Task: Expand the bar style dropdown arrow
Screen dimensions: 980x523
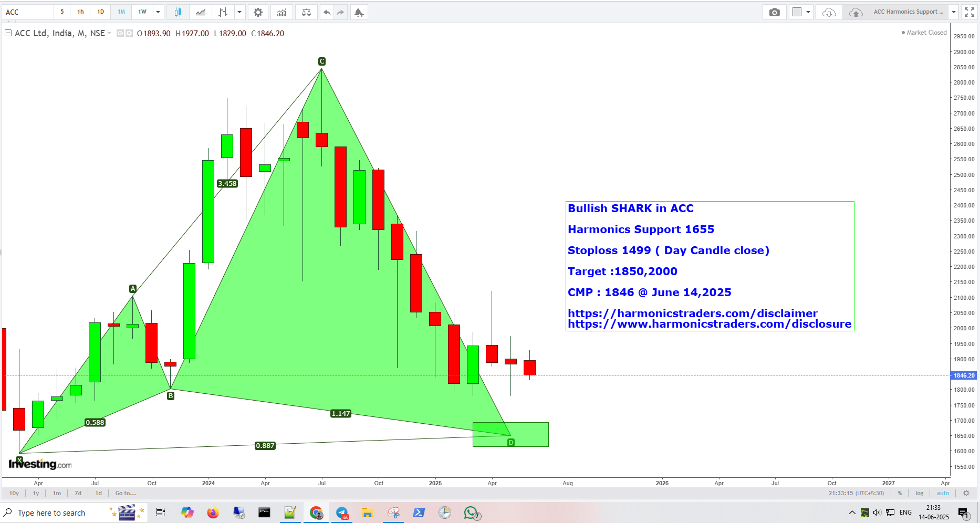Action: 239,12
